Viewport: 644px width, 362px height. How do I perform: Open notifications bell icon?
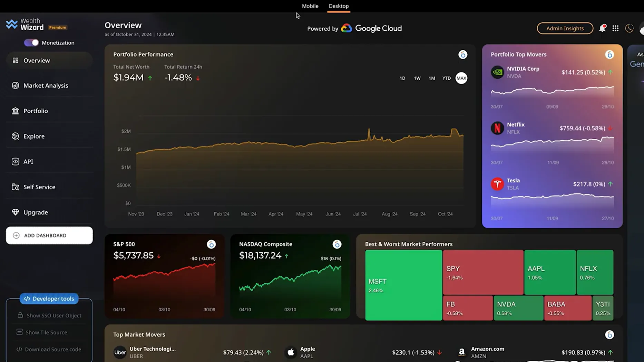click(603, 28)
